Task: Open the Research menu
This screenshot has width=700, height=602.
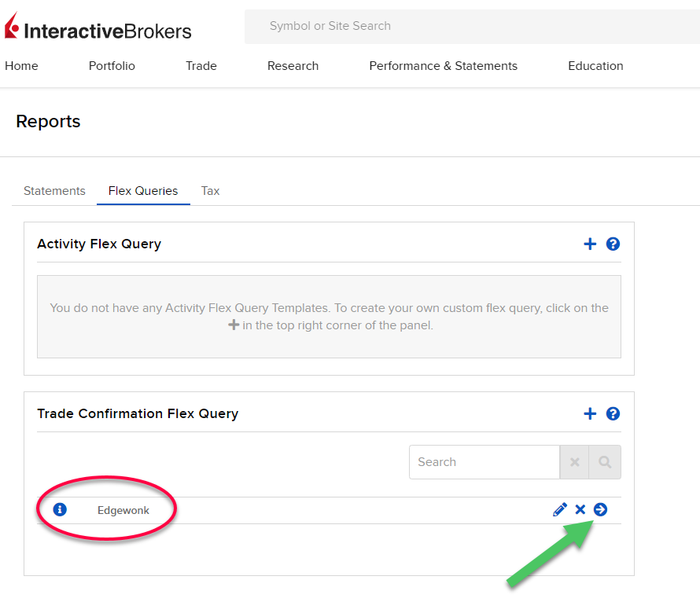Action: [x=293, y=66]
